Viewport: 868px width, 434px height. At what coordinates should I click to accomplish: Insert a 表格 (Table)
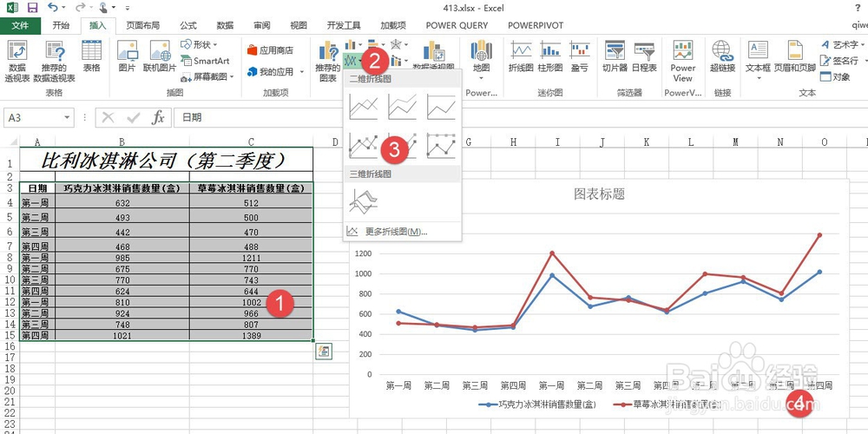coord(91,56)
